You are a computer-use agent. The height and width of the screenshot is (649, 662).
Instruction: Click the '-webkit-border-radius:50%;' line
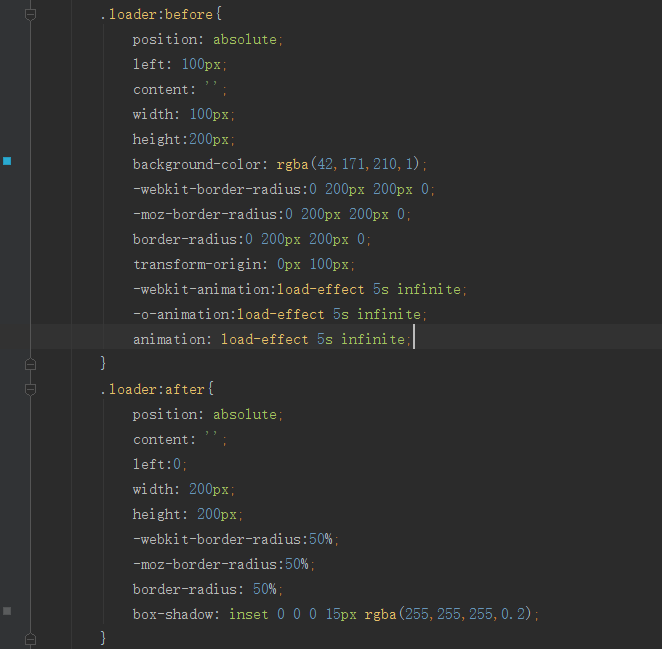(x=236, y=540)
